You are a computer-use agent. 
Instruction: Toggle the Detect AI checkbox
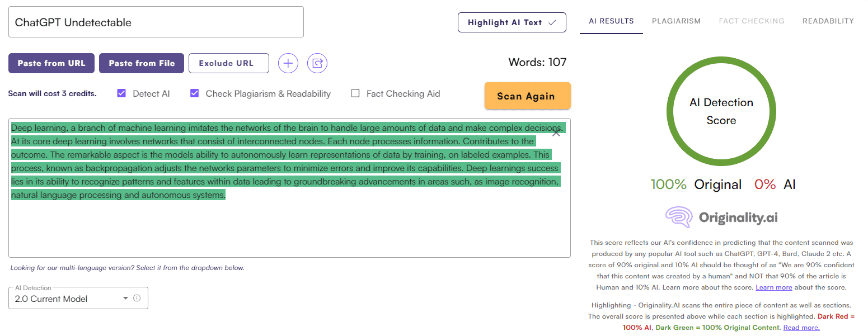coord(121,93)
